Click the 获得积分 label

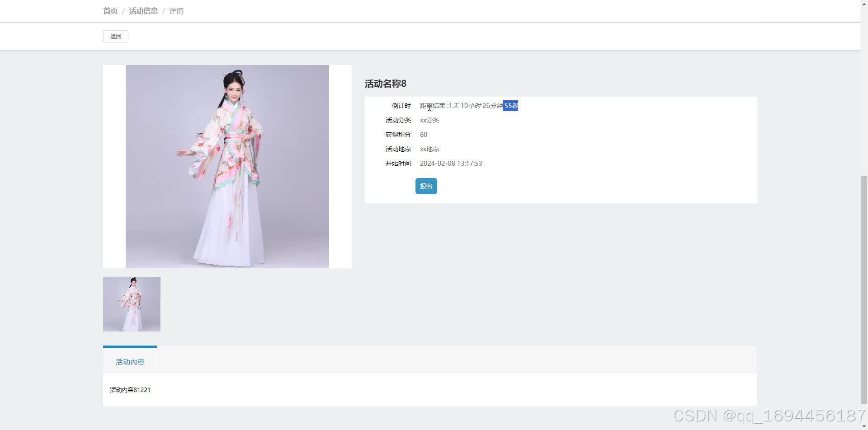point(398,135)
